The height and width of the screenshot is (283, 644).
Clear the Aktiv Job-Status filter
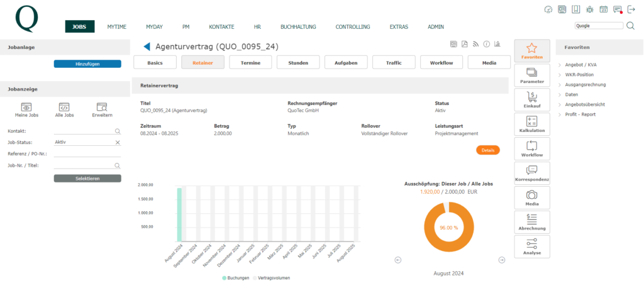coord(118,142)
